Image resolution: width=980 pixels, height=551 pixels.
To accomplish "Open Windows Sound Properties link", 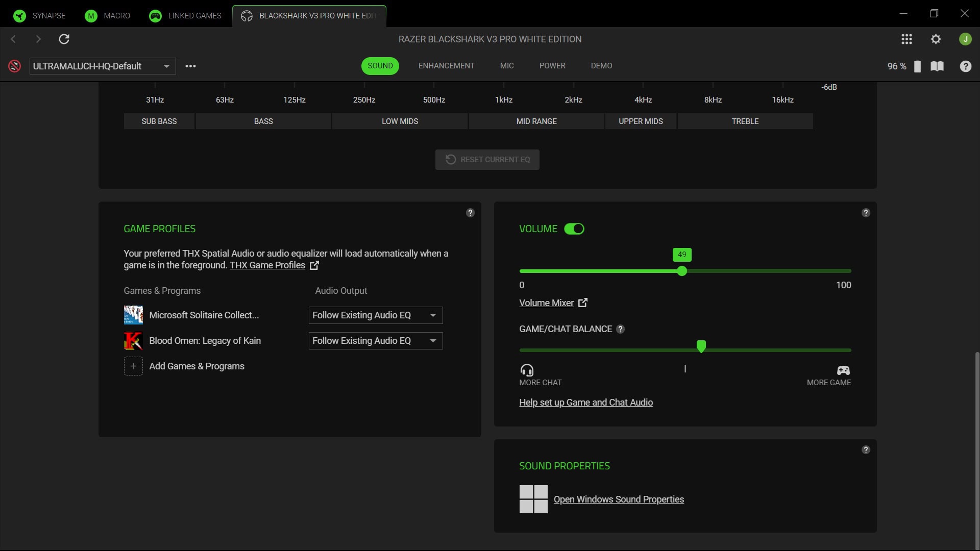I will tap(619, 499).
